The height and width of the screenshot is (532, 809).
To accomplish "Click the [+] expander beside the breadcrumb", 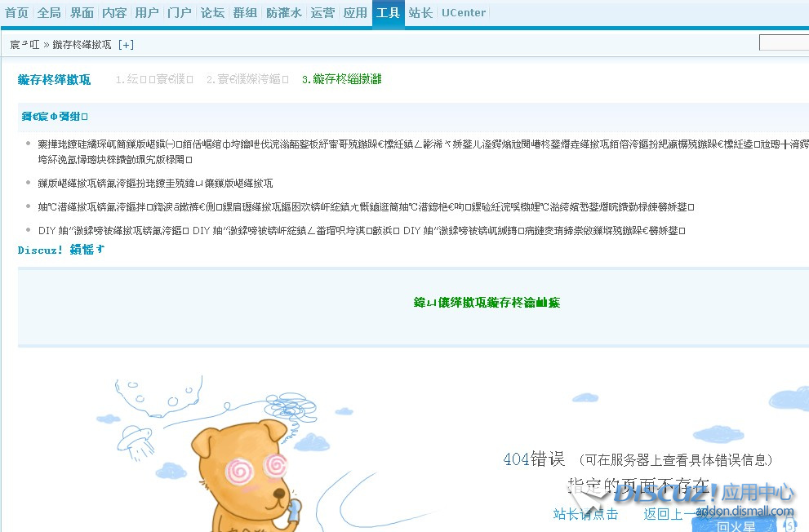I will (126, 44).
